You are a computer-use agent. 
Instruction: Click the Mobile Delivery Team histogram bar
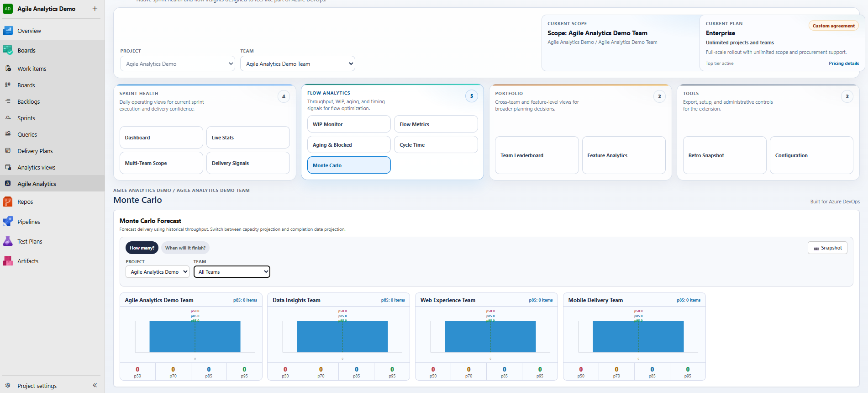(x=638, y=336)
